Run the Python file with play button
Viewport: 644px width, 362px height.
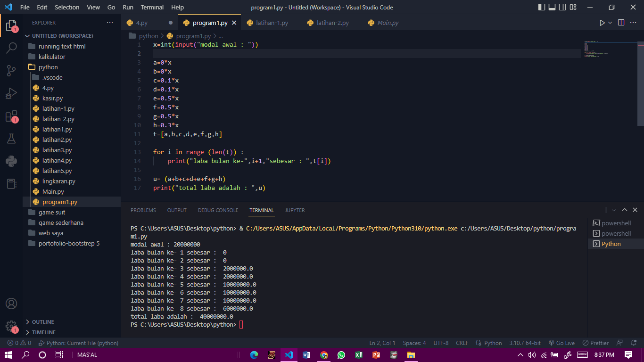pyautogui.click(x=602, y=23)
